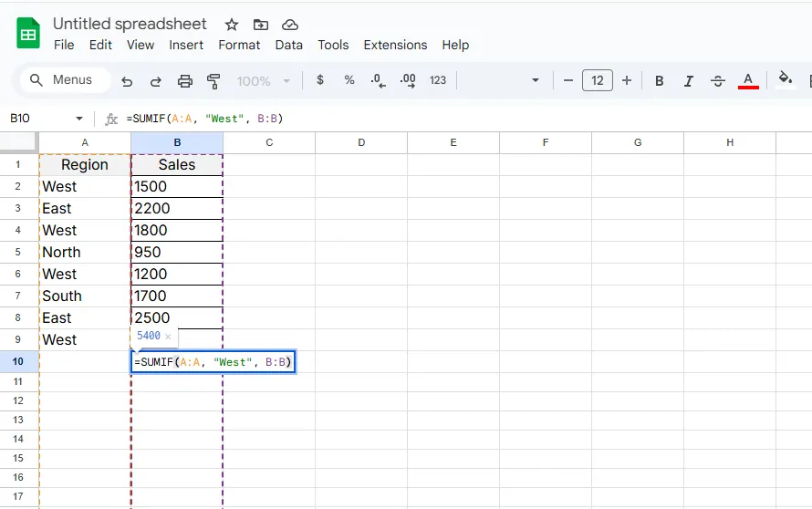This screenshot has height=509, width=812.
Task: Toggle italic formatting
Action: pos(689,80)
